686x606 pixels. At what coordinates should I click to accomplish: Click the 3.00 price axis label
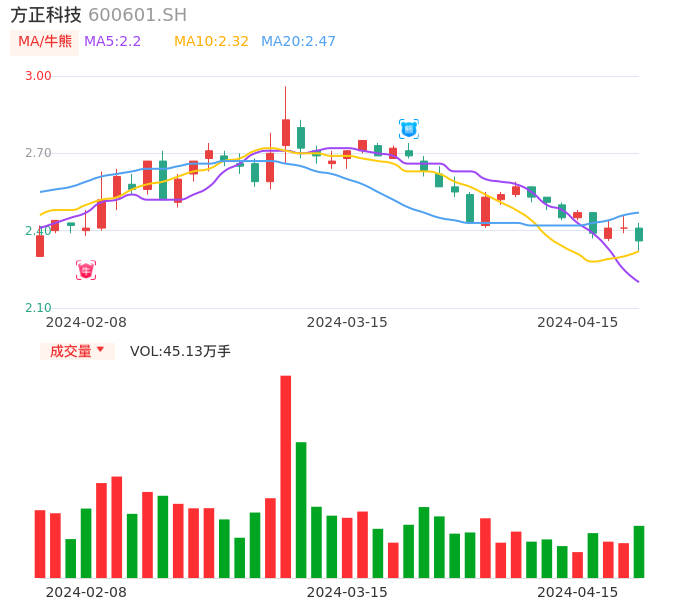(x=38, y=76)
